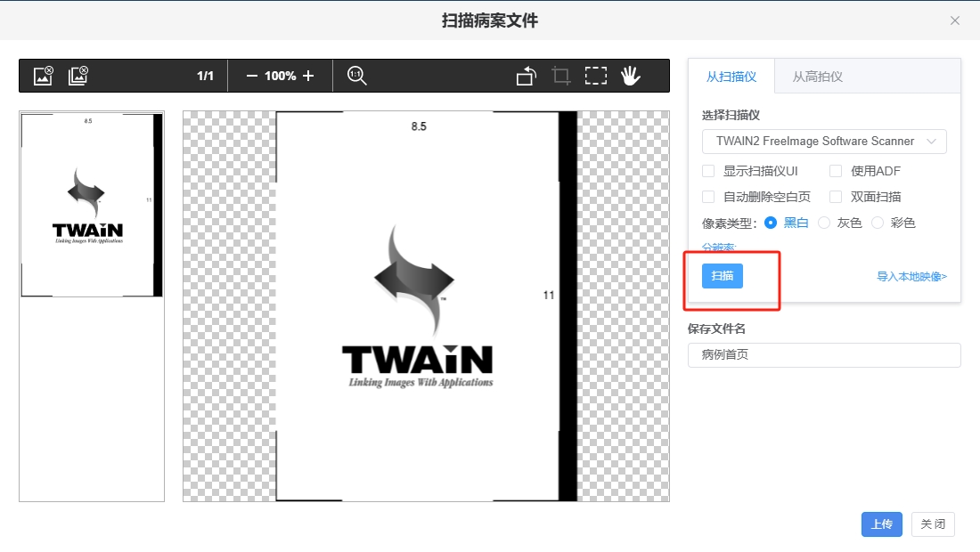Expand the 分辨率 resolution option
Viewport: 980px width, 552px height.
(x=718, y=248)
